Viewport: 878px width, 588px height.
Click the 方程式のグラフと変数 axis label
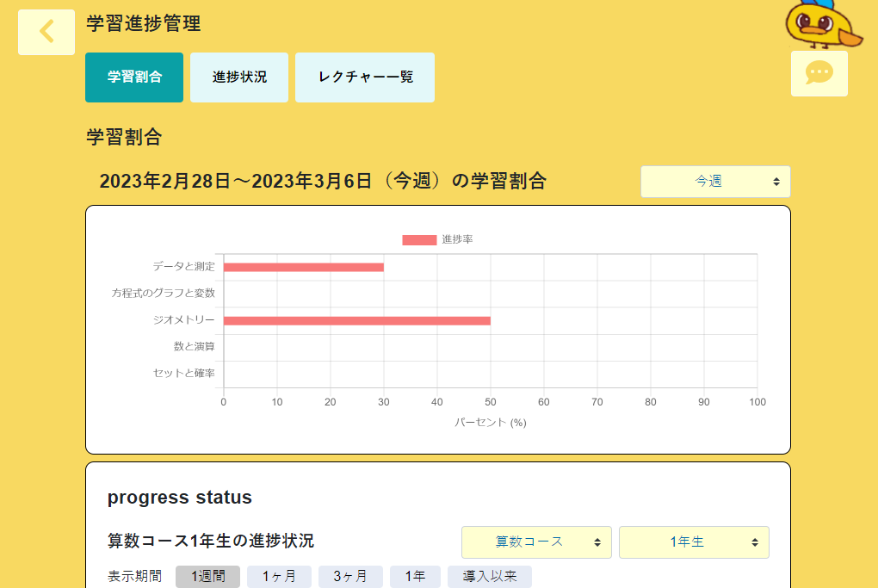[x=163, y=294]
